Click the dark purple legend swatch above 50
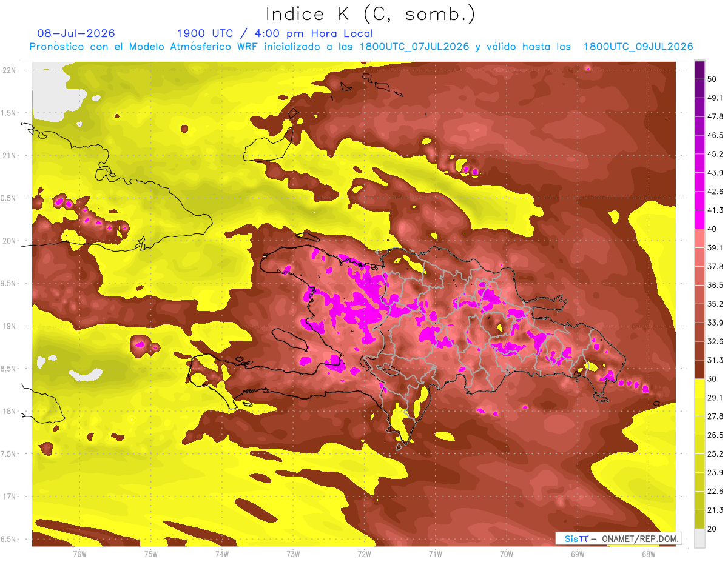Viewport: 728px width, 562px height. pyautogui.click(x=699, y=70)
